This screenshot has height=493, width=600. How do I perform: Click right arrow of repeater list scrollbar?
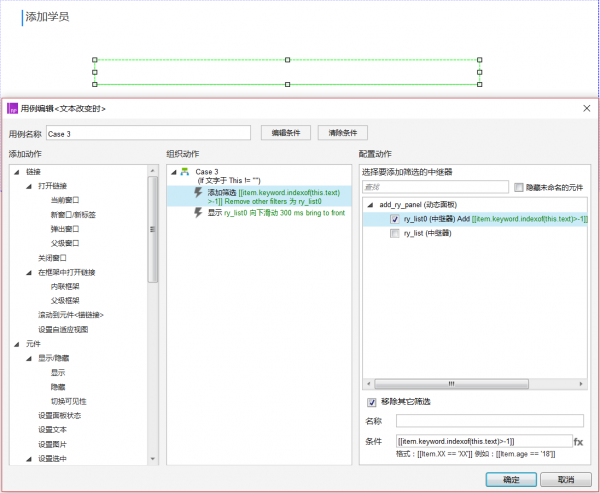581,384
